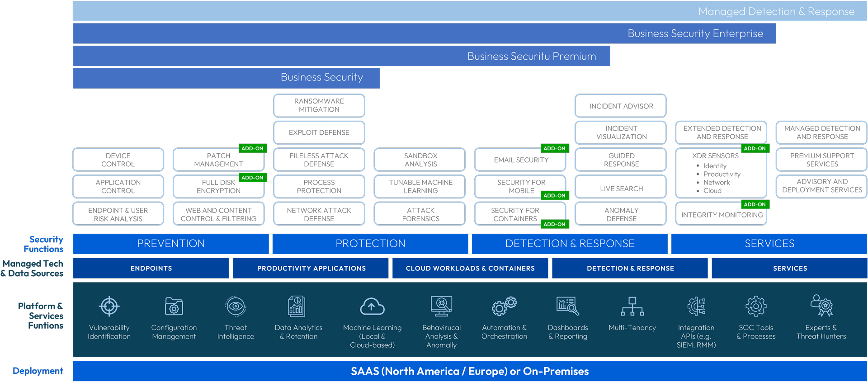Click the Patch Management box

pyautogui.click(x=219, y=160)
